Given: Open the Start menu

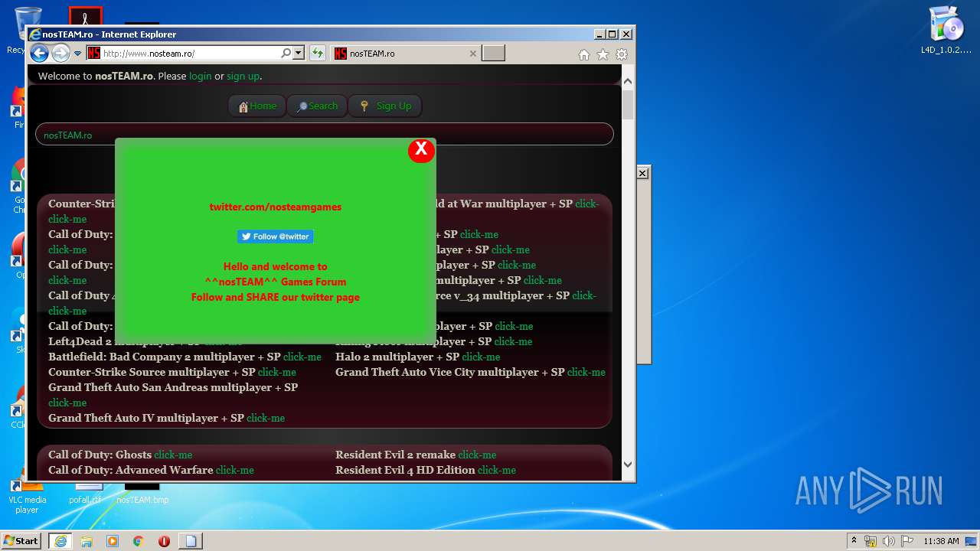Looking at the screenshot, I should coord(21,540).
